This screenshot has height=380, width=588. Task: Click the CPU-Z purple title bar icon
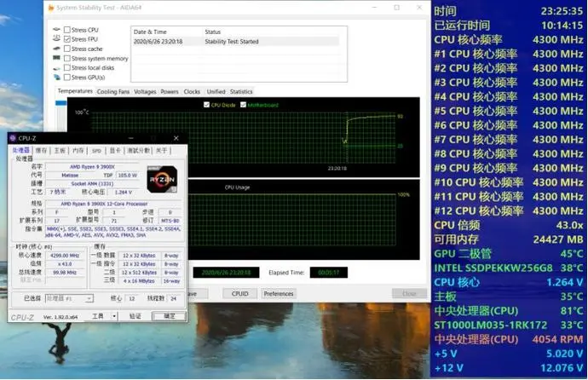click(13, 138)
